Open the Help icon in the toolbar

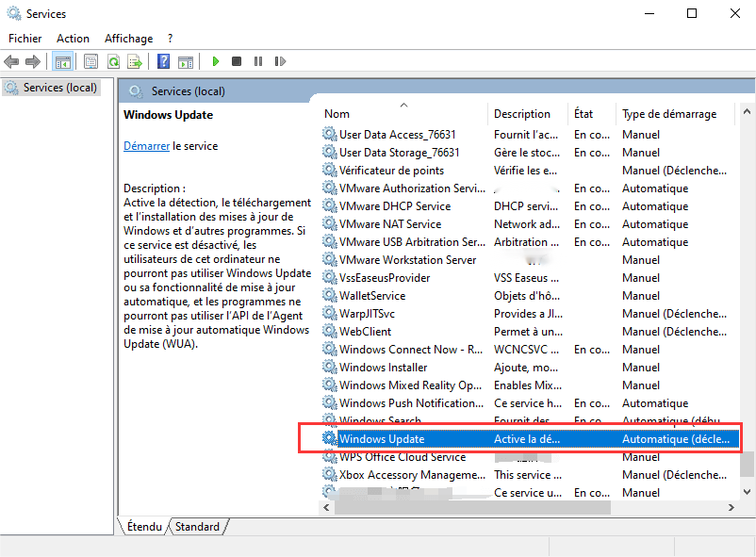164,61
